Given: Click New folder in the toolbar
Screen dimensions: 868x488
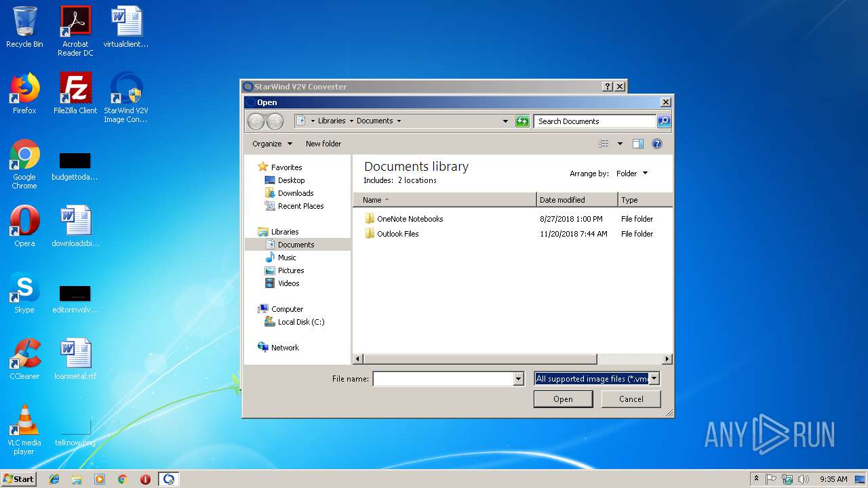Looking at the screenshot, I should 323,144.
